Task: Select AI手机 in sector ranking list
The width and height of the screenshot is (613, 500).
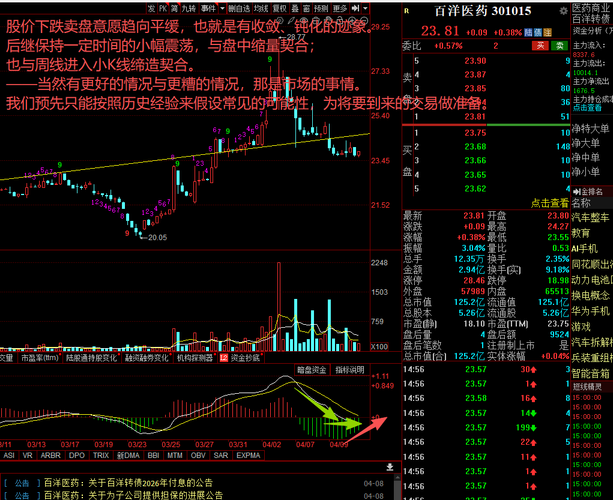Action: point(585,249)
